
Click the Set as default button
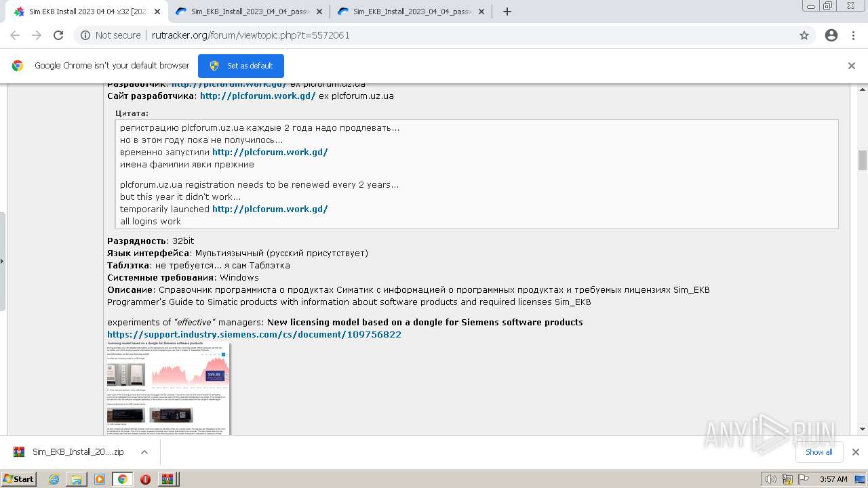click(x=241, y=66)
